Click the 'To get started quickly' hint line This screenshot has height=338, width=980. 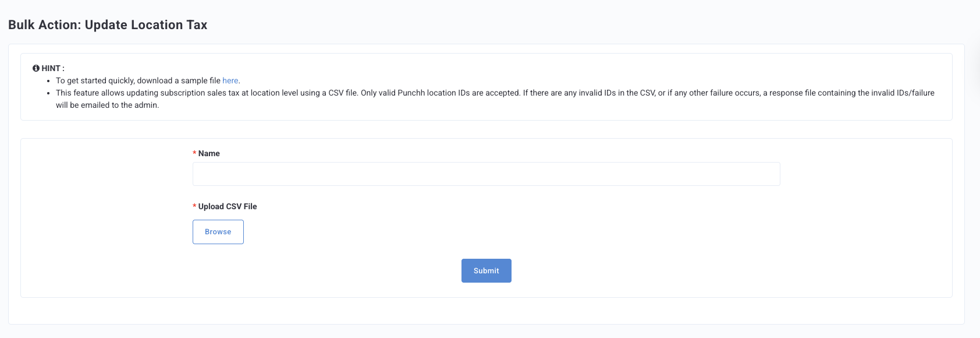(x=148, y=80)
